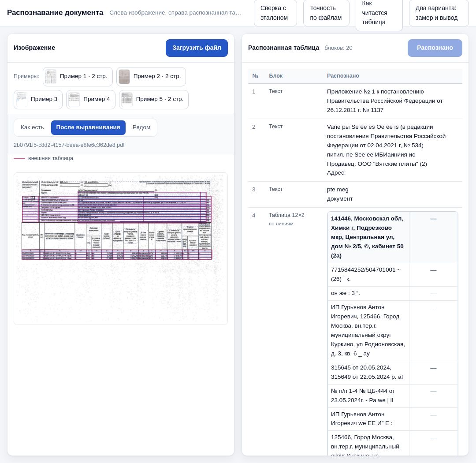
Task: Choose the Пример 3 sample
Action: [38, 100]
